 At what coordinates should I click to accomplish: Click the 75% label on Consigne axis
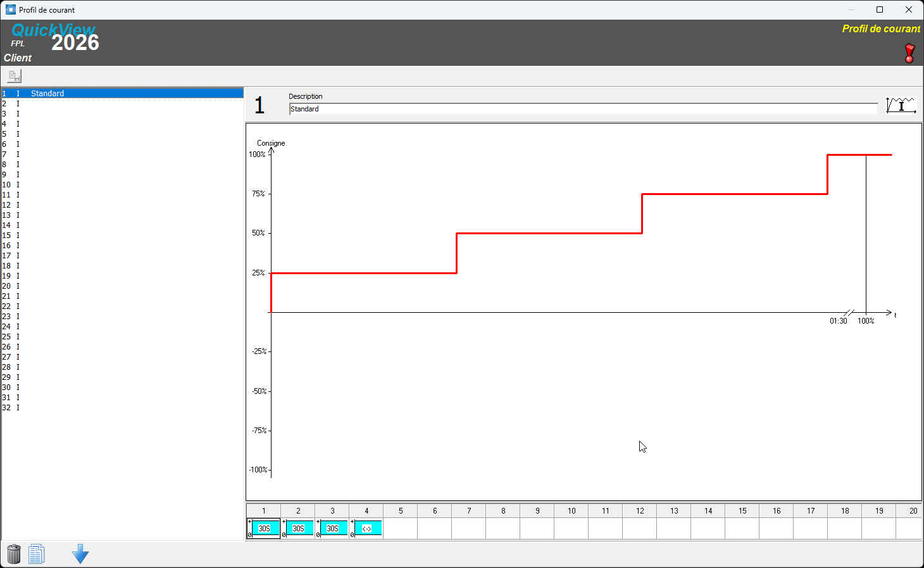click(x=258, y=194)
